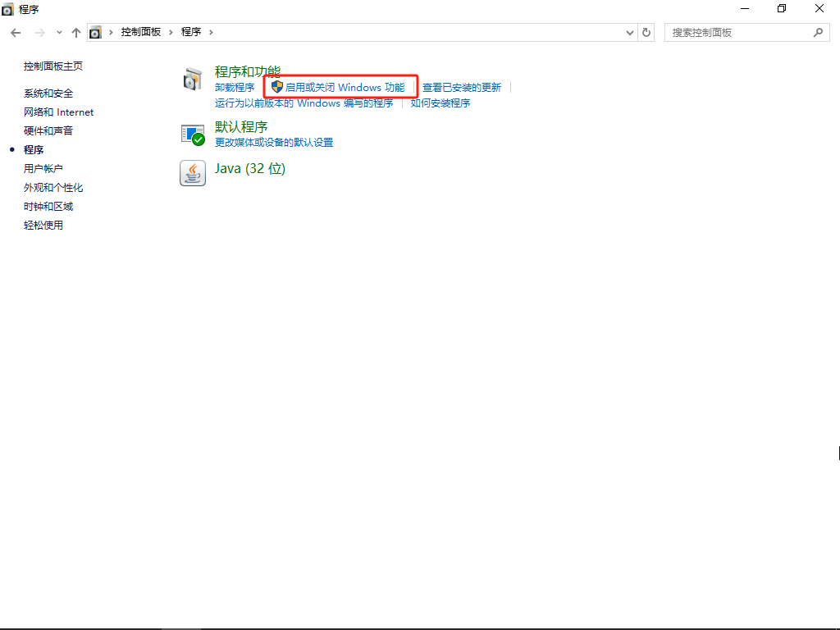The image size is (840, 630).
Task: Click the Control Panel icon in address bar
Action: (96, 32)
